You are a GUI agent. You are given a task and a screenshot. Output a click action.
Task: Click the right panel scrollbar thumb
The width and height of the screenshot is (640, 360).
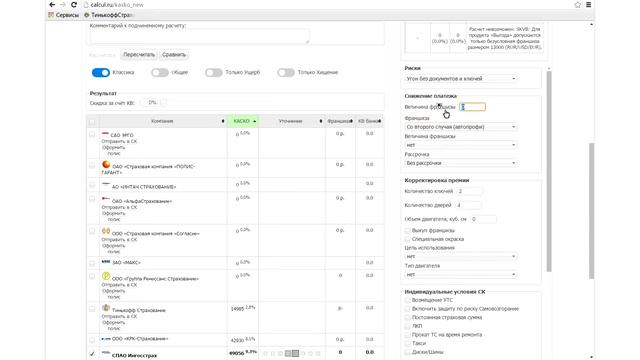pos(549,171)
